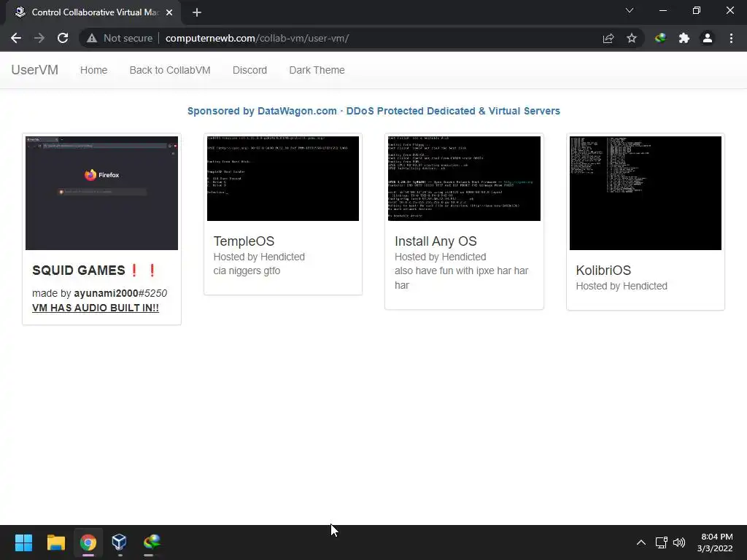Click the Install Any OS title

pyautogui.click(x=436, y=241)
